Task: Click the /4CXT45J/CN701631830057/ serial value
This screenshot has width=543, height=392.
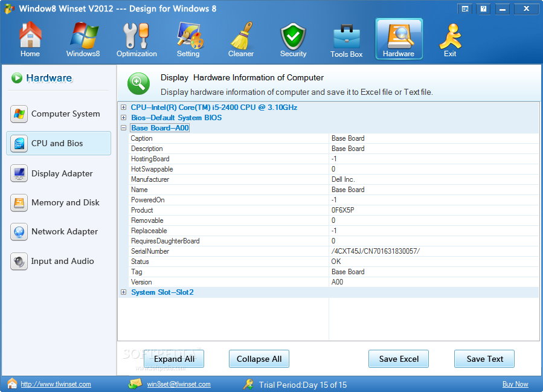Action: coord(376,251)
